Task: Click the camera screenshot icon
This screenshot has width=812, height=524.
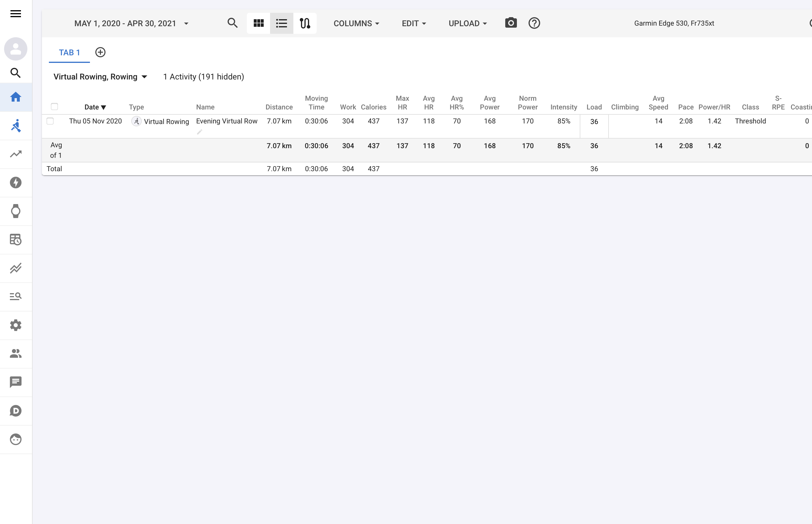Action: [510, 23]
